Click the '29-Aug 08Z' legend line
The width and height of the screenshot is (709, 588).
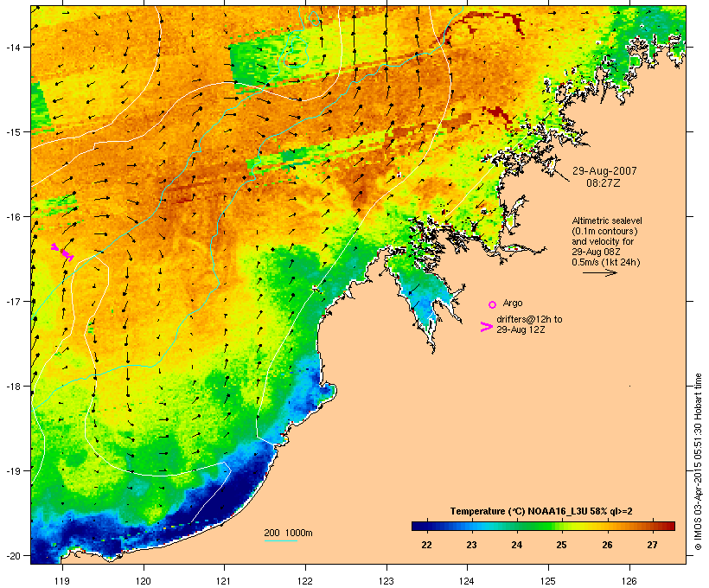596,252
